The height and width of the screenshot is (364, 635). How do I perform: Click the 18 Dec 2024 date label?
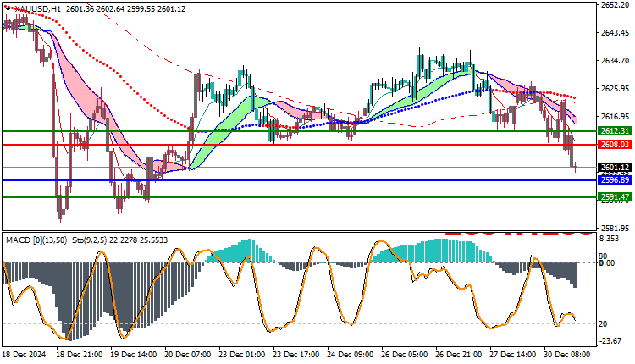[x=25, y=355]
